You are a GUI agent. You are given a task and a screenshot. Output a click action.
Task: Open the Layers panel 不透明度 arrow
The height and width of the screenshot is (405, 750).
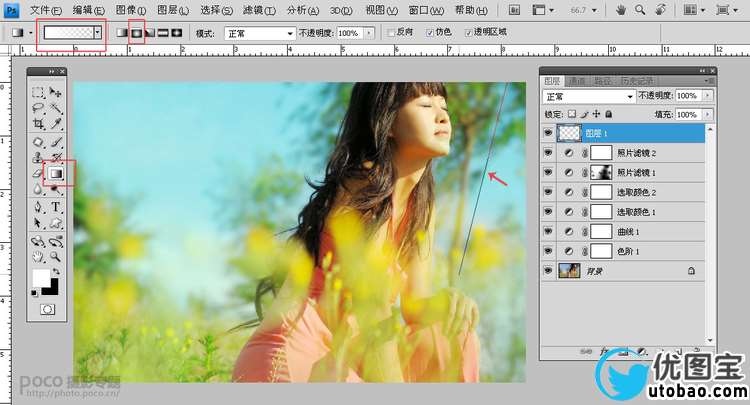[707, 96]
